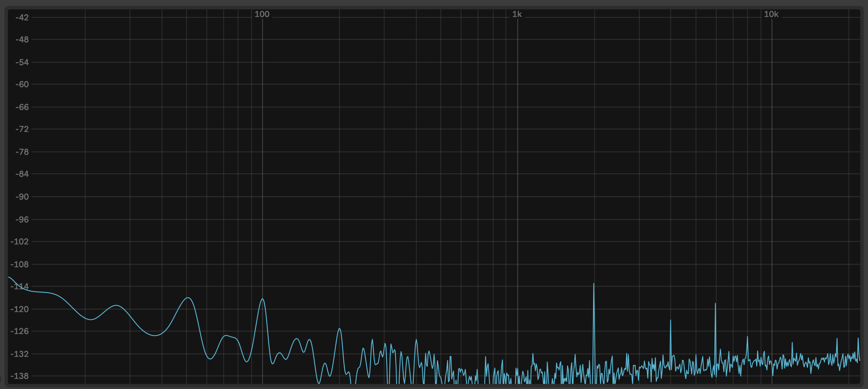This screenshot has width=868, height=389.
Task: Click the -126 dB scale label
Action: [20, 331]
